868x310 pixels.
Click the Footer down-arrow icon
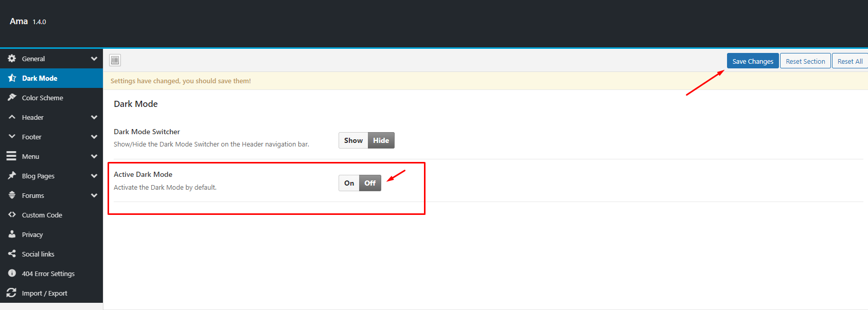(12, 137)
